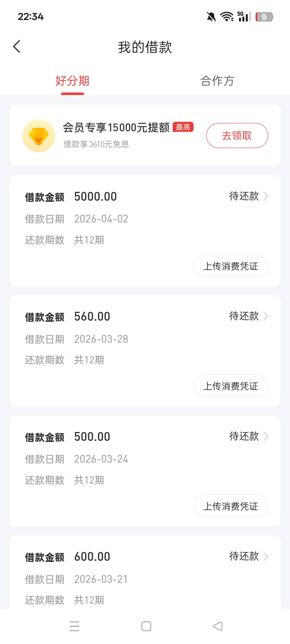Tap the 去领取 button
The height and width of the screenshot is (644, 290).
tap(237, 136)
